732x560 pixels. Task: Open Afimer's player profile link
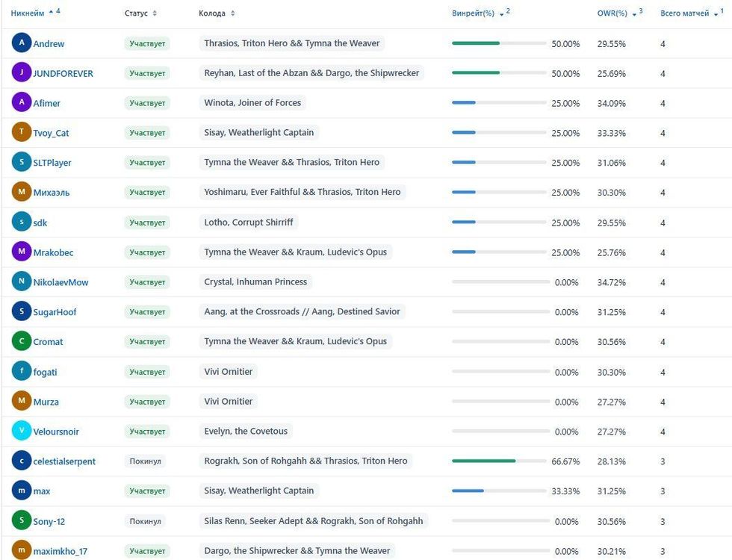(46, 103)
